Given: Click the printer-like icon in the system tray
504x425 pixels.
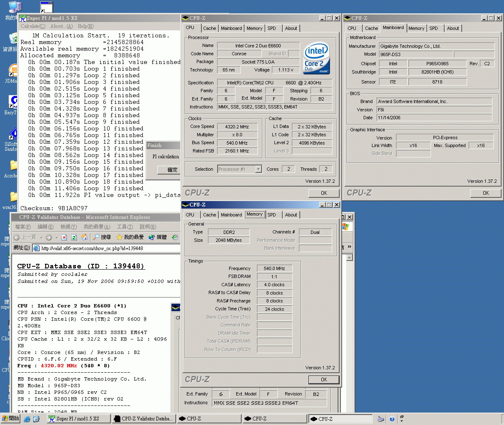Looking at the screenshot, I should [x=381, y=419].
